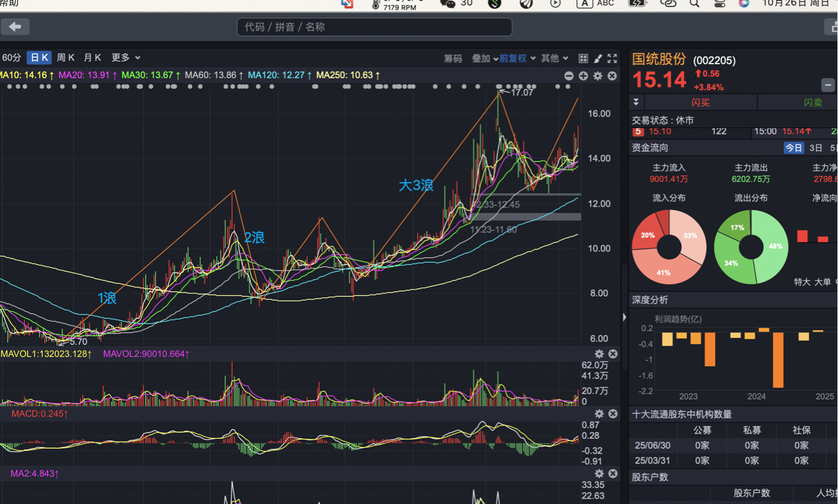Click the 主力流入 9001.41万 value
The image size is (838, 504).
click(669, 179)
